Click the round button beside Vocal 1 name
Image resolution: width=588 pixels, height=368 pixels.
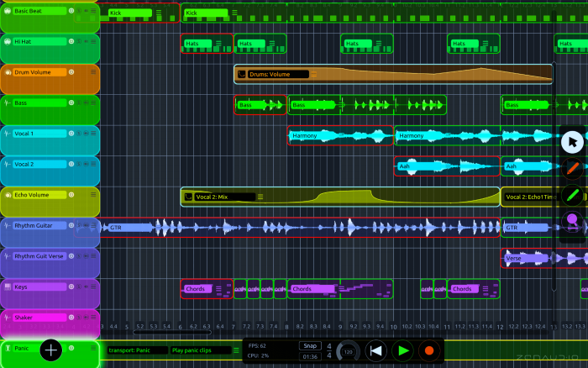pos(71,134)
